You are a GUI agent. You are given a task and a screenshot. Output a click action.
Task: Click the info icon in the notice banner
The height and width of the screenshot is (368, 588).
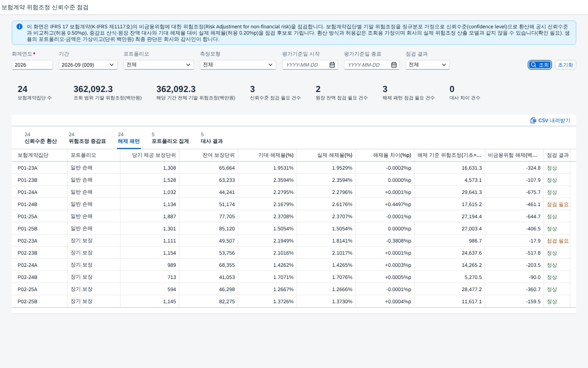tap(19, 26)
